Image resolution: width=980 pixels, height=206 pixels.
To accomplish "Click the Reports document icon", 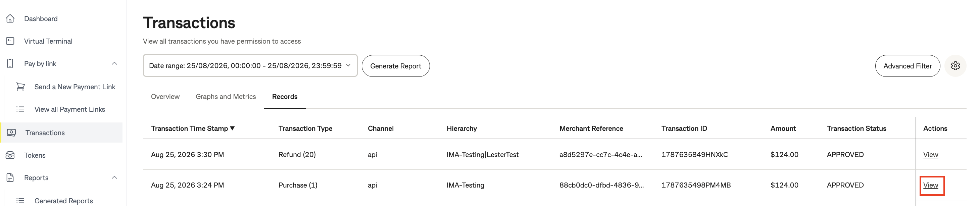I will pos(10,177).
